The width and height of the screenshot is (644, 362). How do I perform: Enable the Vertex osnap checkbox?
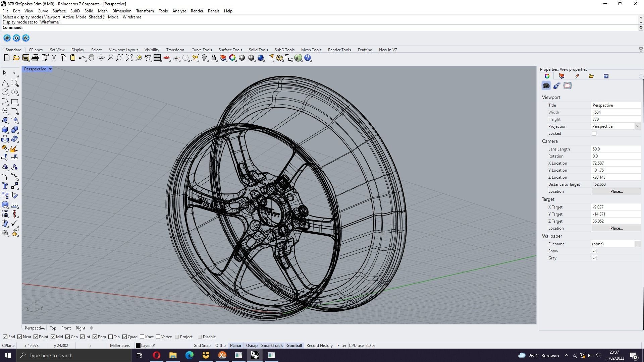[x=158, y=337]
